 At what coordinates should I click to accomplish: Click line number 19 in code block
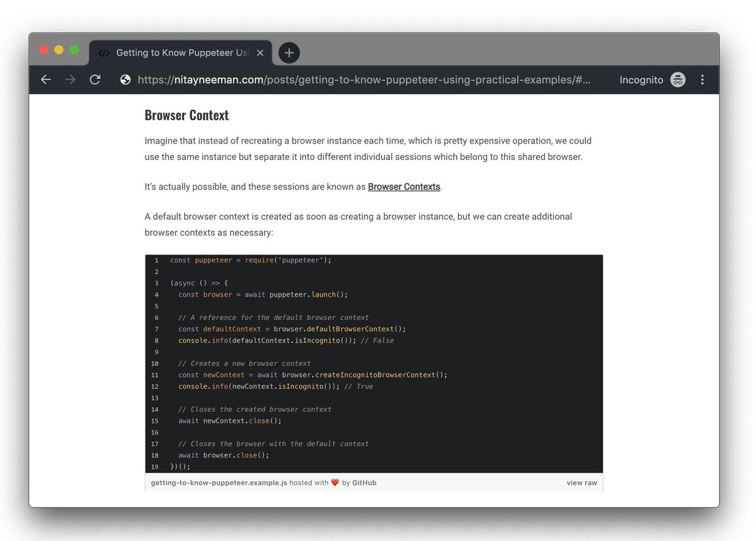(155, 467)
